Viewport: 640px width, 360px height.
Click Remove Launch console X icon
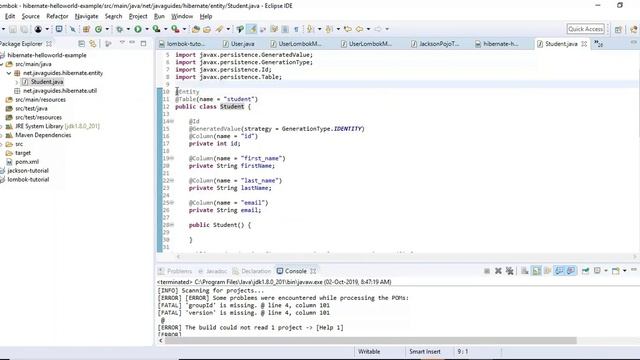(498, 271)
